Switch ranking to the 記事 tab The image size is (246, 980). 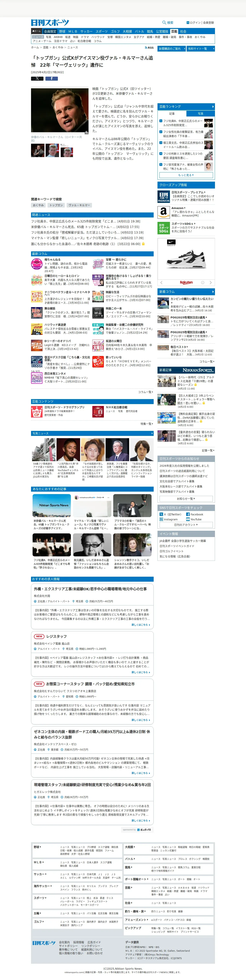pyautogui.click(x=172, y=113)
